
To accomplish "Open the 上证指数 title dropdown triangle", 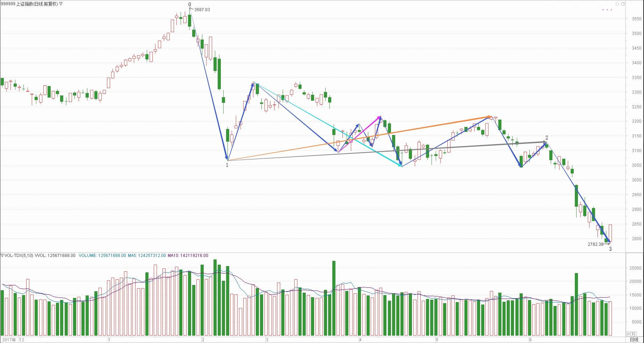I will click(x=61, y=4).
